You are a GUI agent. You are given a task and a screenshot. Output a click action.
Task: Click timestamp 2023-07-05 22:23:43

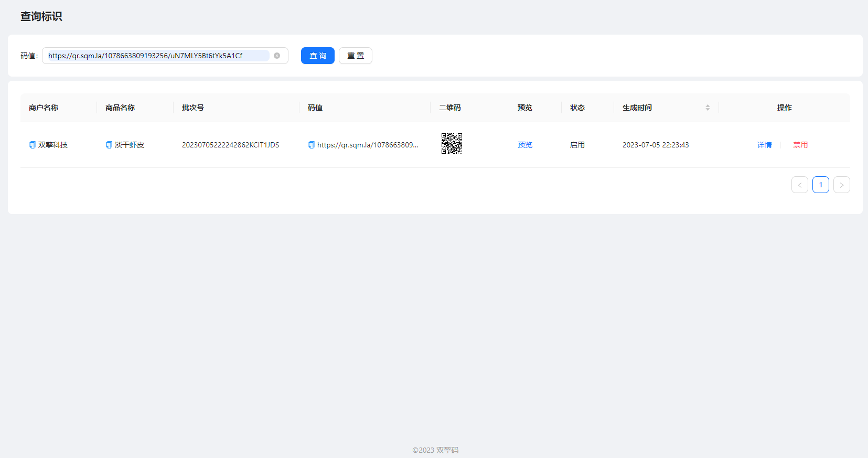656,145
